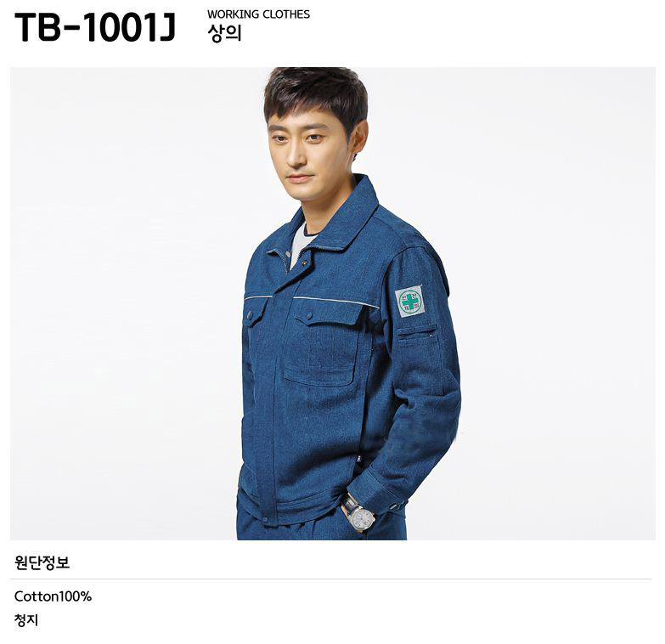
Task: Click the small sleeve pen pocket below the badge
Action: [418, 332]
